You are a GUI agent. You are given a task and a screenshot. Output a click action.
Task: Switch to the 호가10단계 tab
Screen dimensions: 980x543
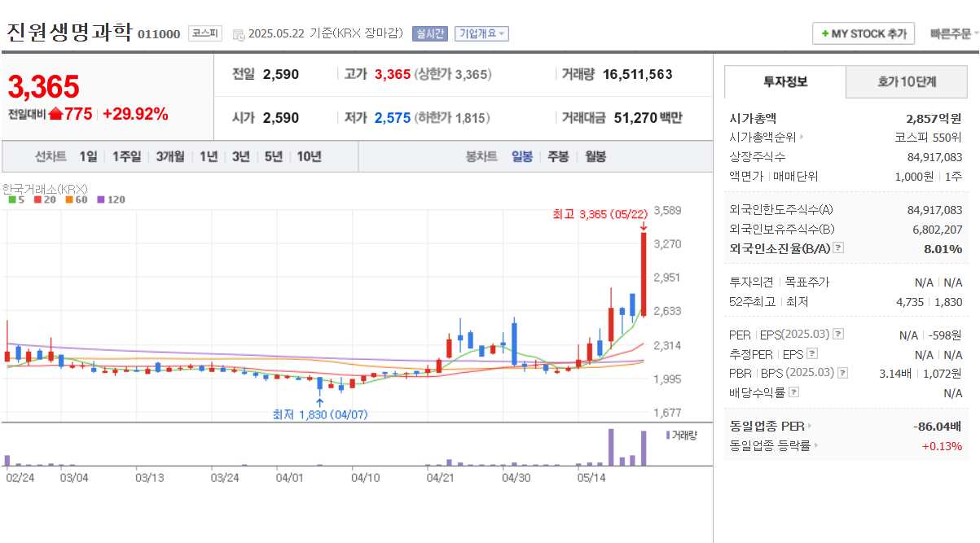pyautogui.click(x=907, y=81)
